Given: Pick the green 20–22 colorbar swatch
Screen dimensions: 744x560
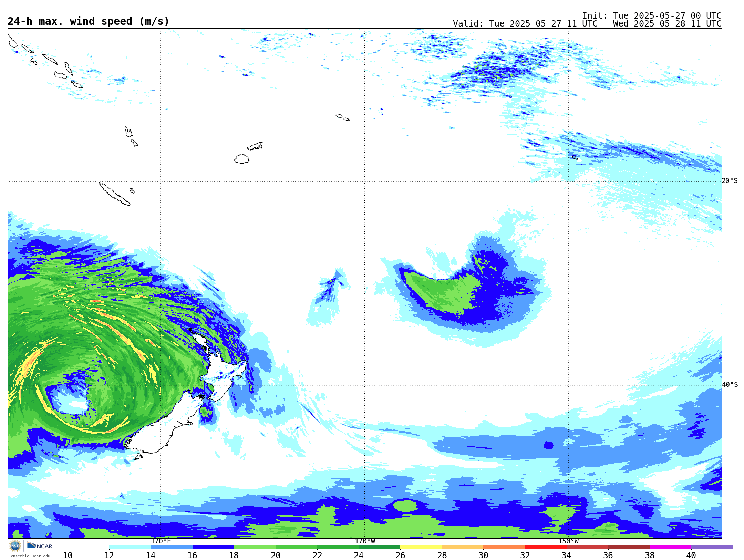Looking at the screenshot, I should point(296,547).
